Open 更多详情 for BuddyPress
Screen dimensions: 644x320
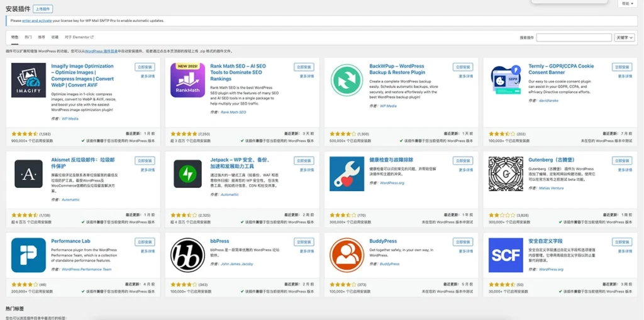point(466,251)
